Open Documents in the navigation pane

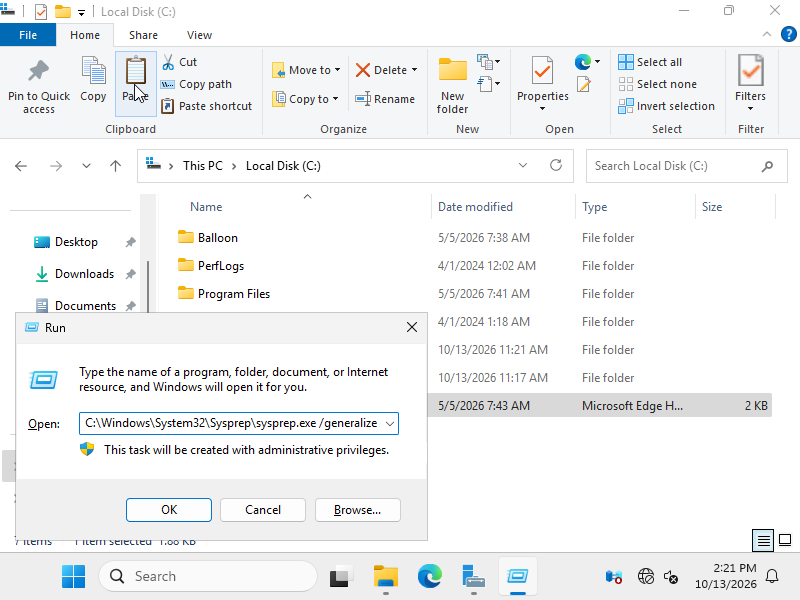click(85, 306)
